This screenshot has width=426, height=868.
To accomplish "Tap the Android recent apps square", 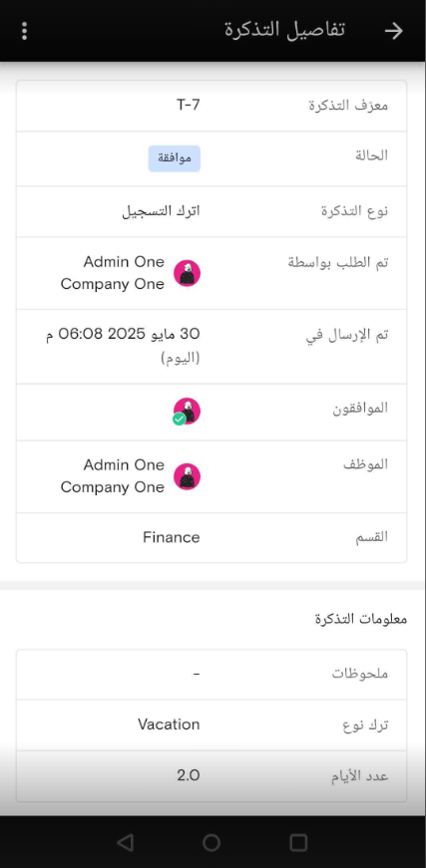I will [x=298, y=842].
